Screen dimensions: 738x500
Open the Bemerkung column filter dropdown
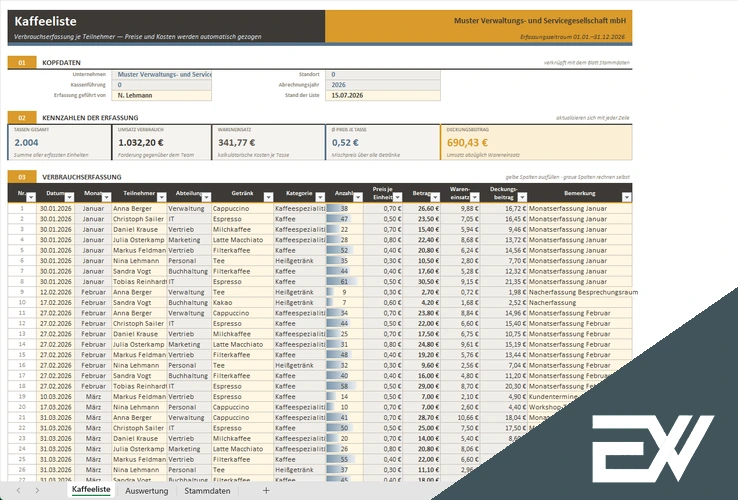click(x=626, y=197)
